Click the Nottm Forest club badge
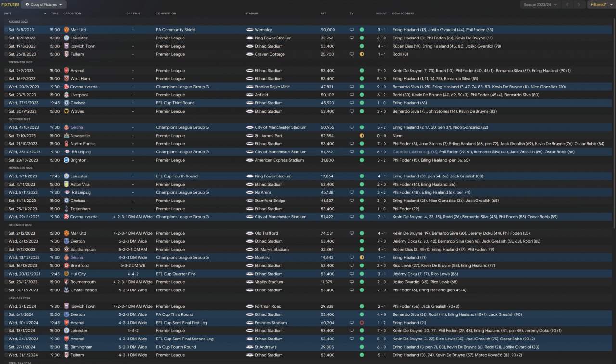Screen dimensions: 616x364 [66, 144]
